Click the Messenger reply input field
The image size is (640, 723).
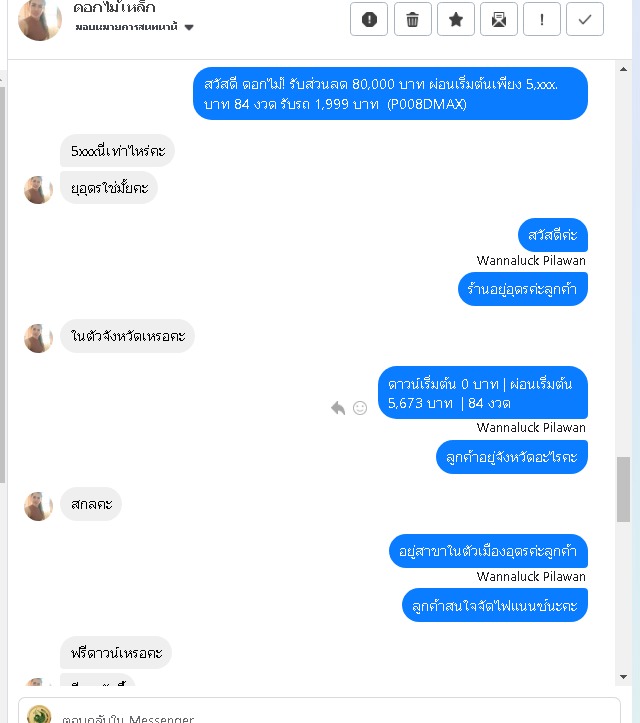319,712
